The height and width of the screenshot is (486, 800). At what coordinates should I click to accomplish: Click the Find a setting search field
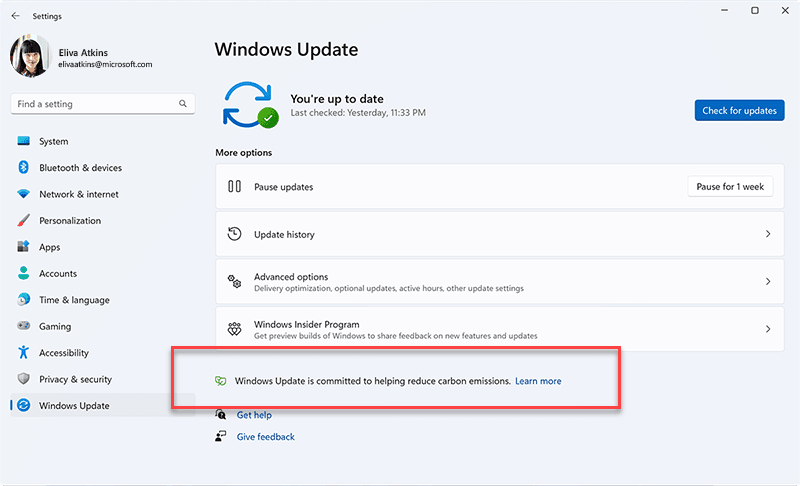[x=103, y=104]
